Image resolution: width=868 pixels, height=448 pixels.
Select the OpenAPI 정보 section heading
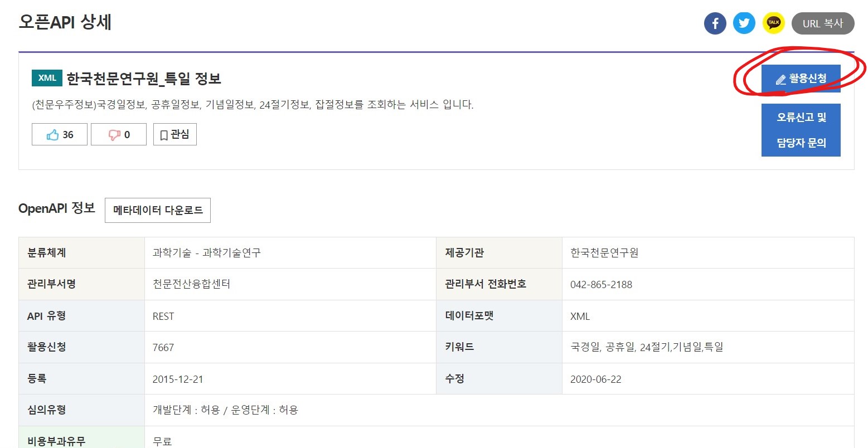[x=57, y=208]
